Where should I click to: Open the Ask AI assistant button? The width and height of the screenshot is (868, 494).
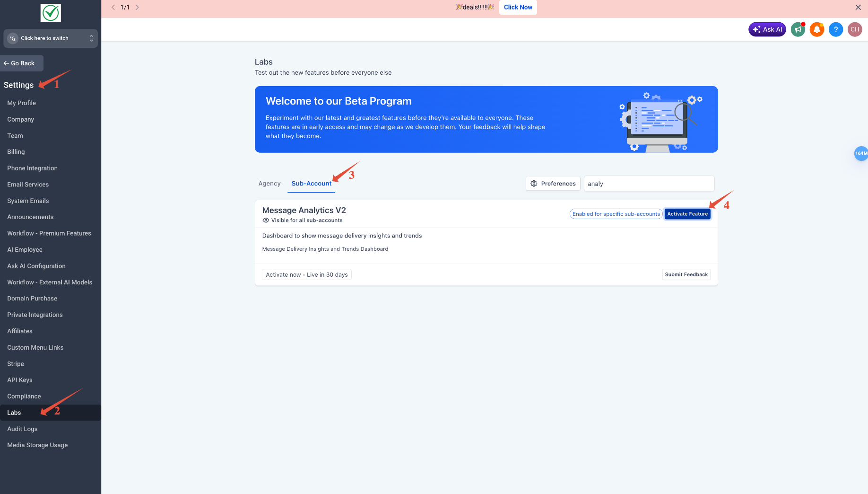point(767,29)
